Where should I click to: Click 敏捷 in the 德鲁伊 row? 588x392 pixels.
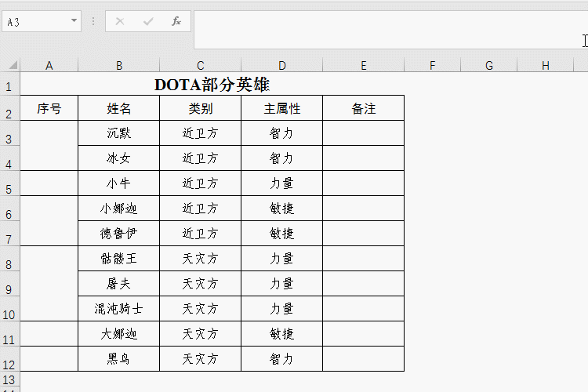point(282,234)
